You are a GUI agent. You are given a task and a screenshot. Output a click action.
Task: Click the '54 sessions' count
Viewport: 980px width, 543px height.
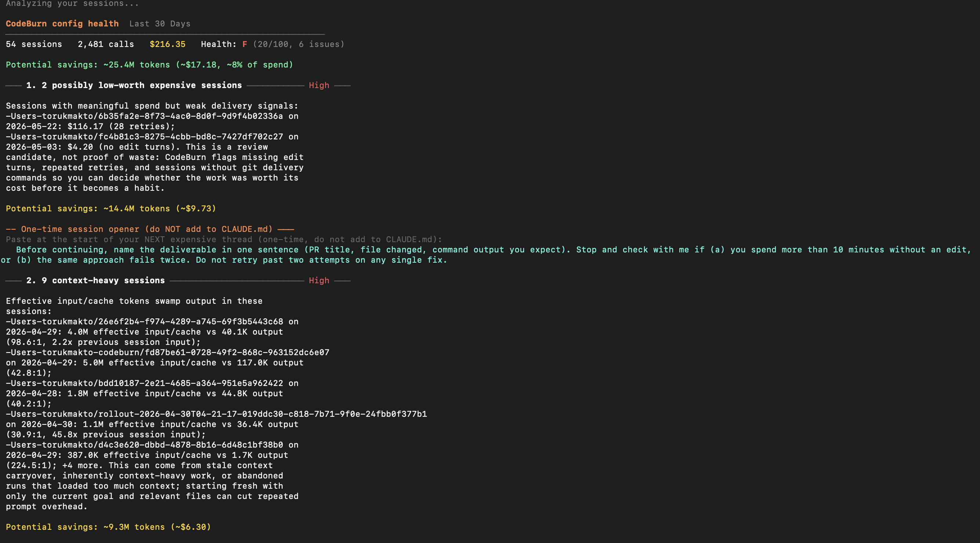click(34, 44)
